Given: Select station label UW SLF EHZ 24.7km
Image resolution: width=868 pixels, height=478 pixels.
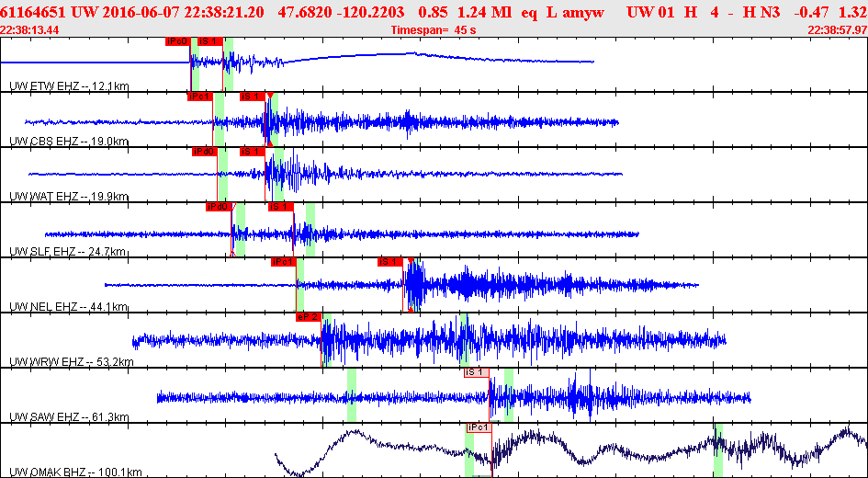Looking at the screenshot, I should click(x=68, y=252).
